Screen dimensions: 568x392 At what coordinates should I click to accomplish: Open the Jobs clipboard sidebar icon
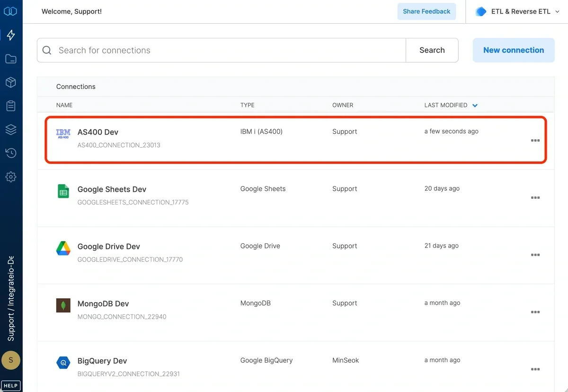[11, 106]
